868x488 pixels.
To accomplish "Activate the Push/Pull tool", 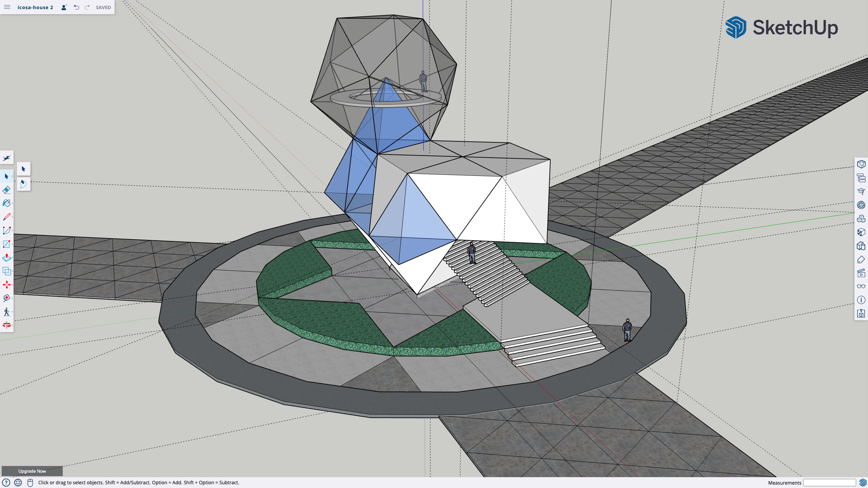I will coord(6,258).
